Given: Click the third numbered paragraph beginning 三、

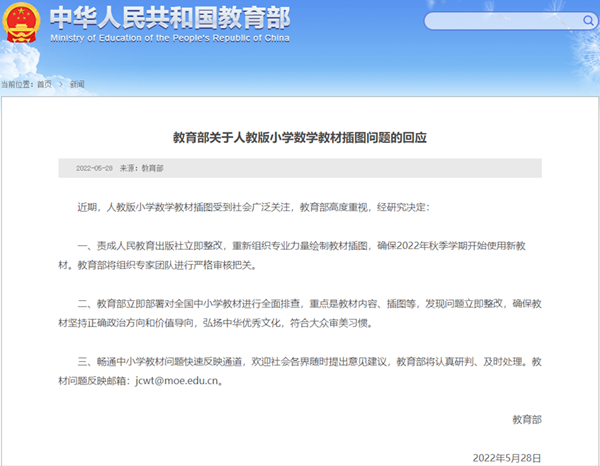Looking at the screenshot, I should (300, 370).
